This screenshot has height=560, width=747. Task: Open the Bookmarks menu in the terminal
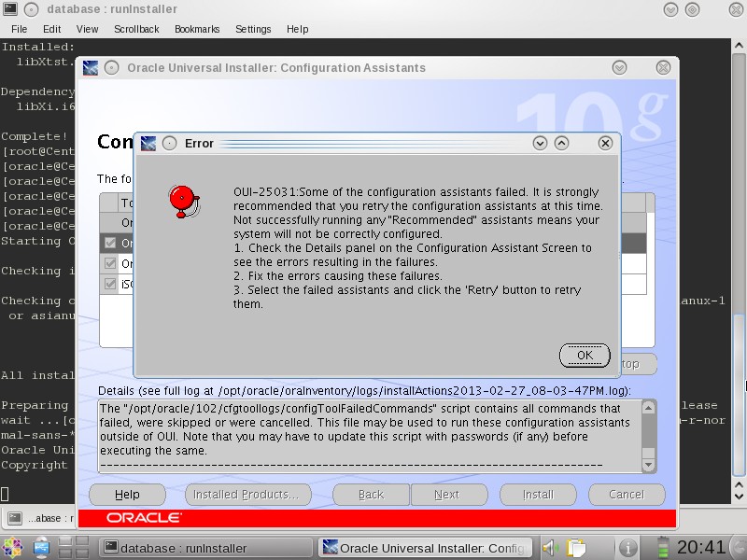tap(196, 29)
